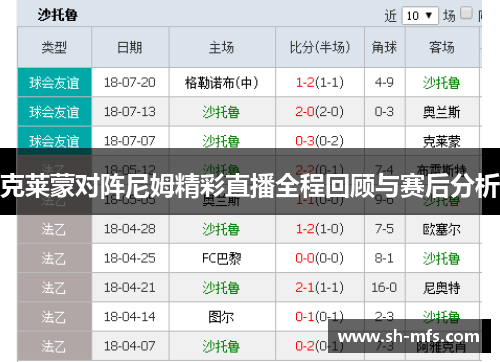Select the date cell 18-07-07

(x=130, y=141)
